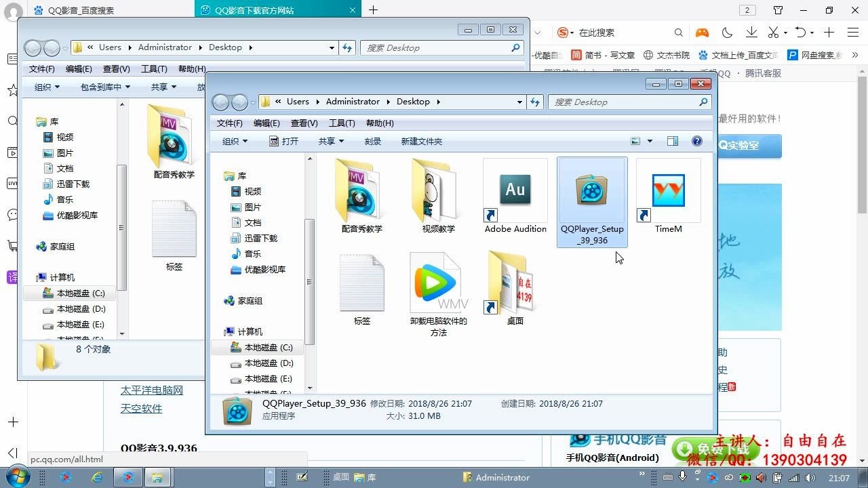Open the 太平洋电脑网 link
This screenshot has height=488, width=868.
152,390
